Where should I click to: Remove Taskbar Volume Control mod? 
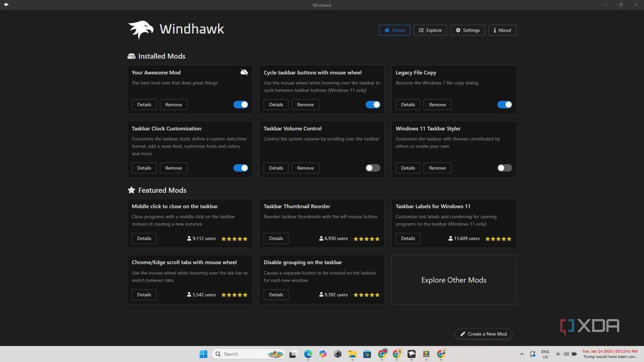click(x=305, y=168)
